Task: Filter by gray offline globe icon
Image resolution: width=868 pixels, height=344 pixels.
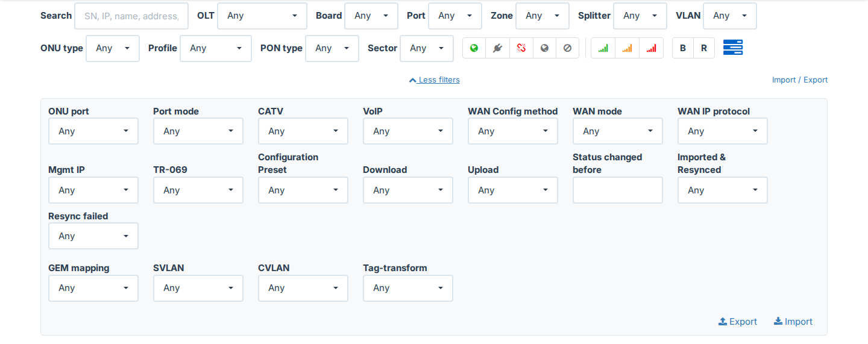Action: tap(545, 48)
